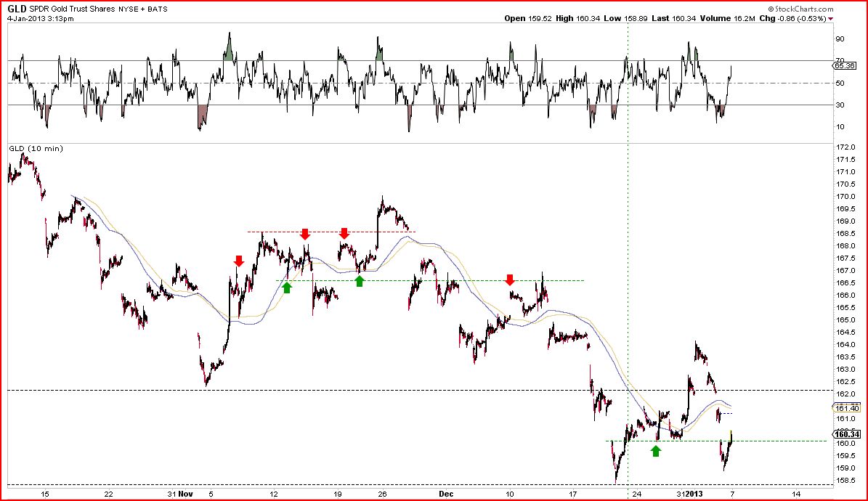Image resolution: width=868 pixels, height=501 pixels.
Task: Click the 4-Jan-2013 3:13pm timestamp
Action: click(41, 19)
